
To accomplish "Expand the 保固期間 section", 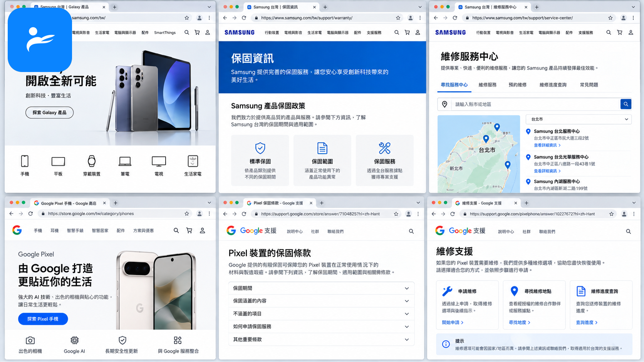I will tap(321, 288).
